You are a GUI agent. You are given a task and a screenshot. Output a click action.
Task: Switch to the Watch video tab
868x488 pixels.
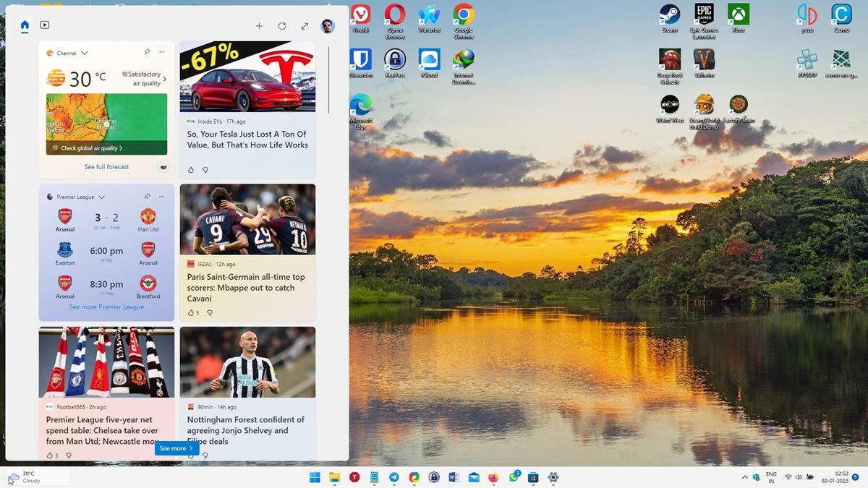(45, 25)
